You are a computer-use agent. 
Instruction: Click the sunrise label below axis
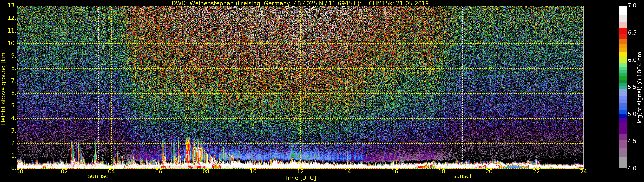(98, 176)
